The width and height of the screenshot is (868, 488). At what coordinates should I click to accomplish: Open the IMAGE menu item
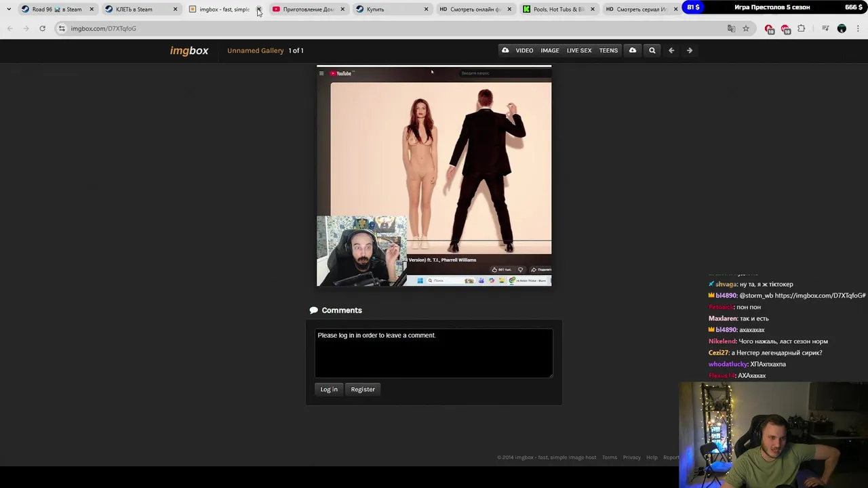click(x=550, y=50)
